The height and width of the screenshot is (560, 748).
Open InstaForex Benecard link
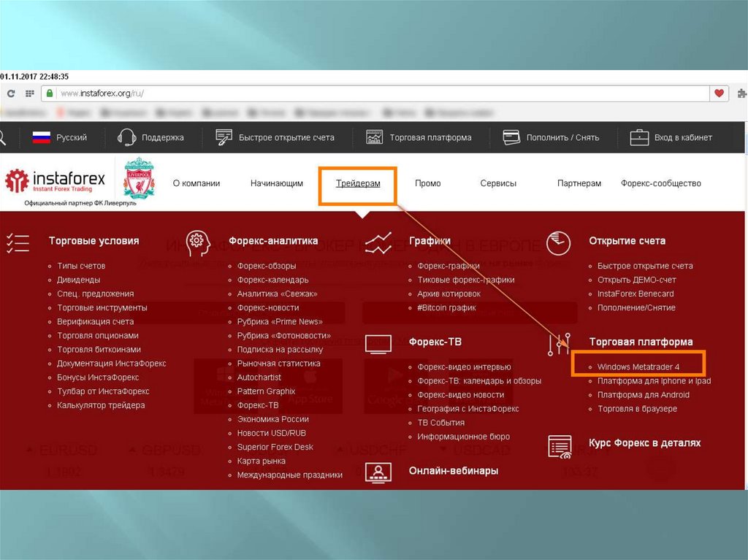pyautogui.click(x=636, y=294)
